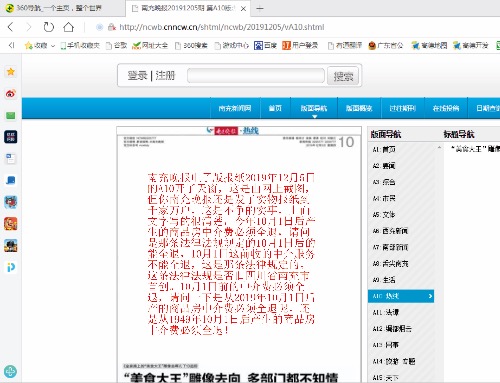Select page A1 in the page list
The height and width of the screenshot is (383, 500).
401,149
